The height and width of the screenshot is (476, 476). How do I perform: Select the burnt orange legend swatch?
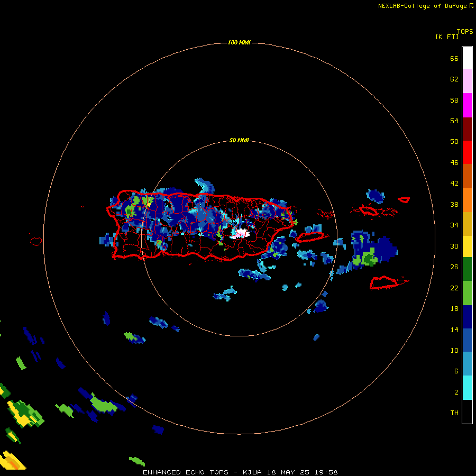[x=467, y=176]
